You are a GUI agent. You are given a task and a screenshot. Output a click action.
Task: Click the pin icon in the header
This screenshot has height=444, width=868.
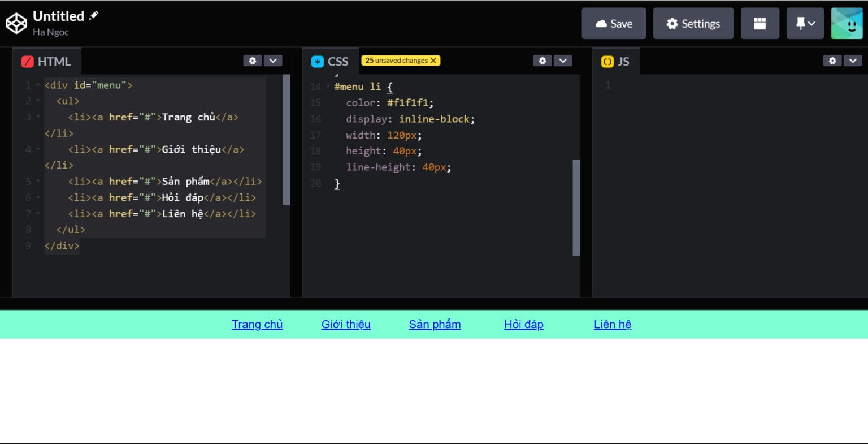pos(802,23)
